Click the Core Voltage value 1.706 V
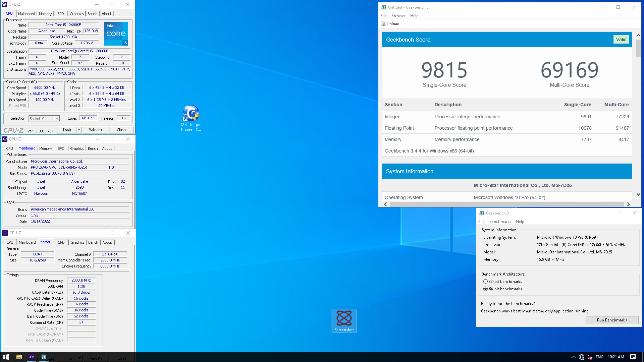Viewport: 644px width, 362px height. coord(86,43)
